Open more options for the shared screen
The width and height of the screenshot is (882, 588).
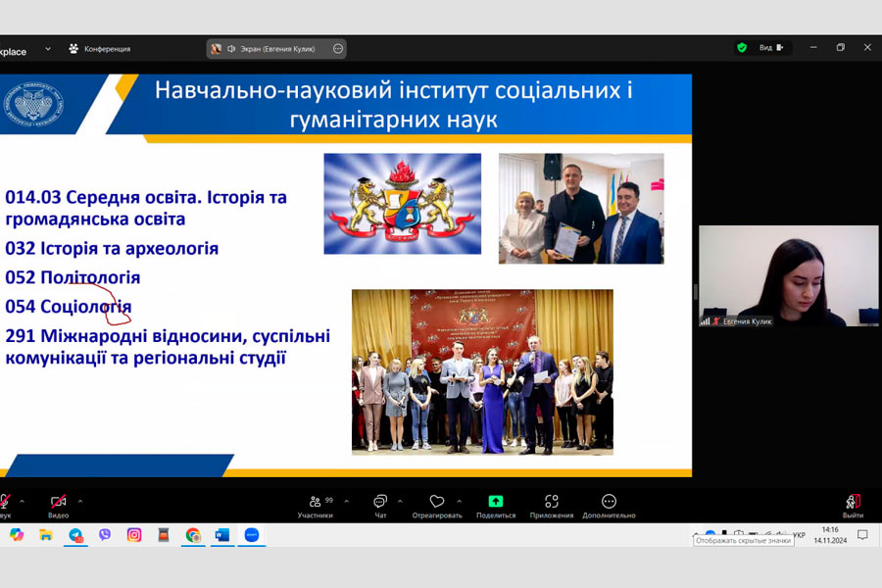337,49
